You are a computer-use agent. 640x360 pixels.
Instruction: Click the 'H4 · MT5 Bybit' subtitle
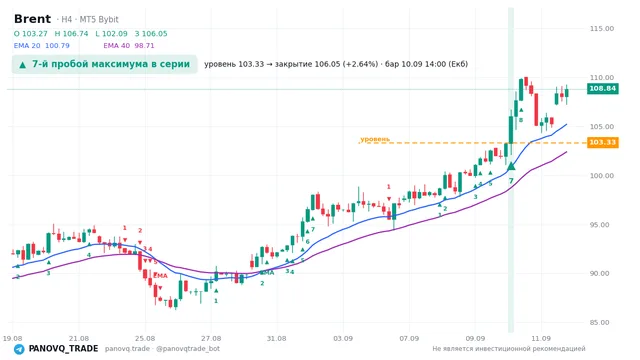tap(90, 19)
